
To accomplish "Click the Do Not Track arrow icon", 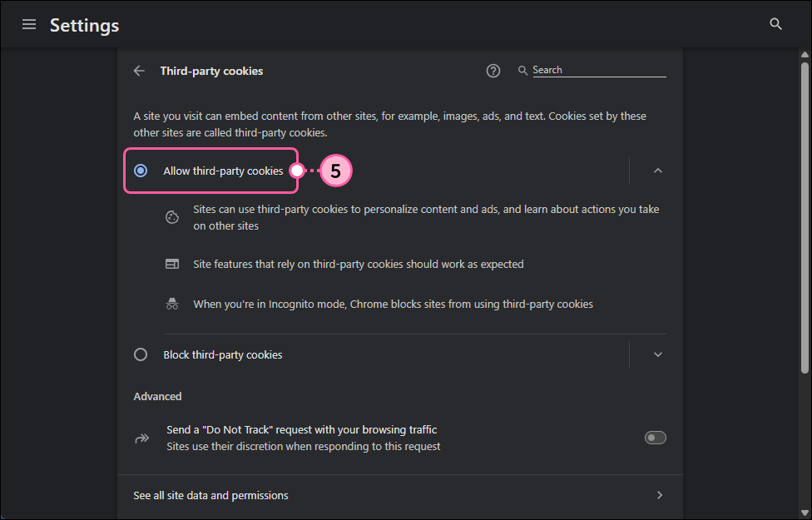I will click(142, 437).
